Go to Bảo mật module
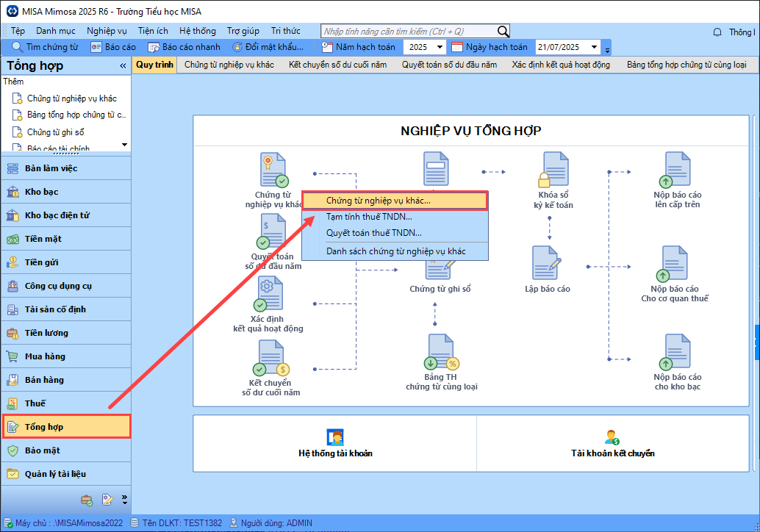This screenshot has height=532, width=760. tap(66, 450)
